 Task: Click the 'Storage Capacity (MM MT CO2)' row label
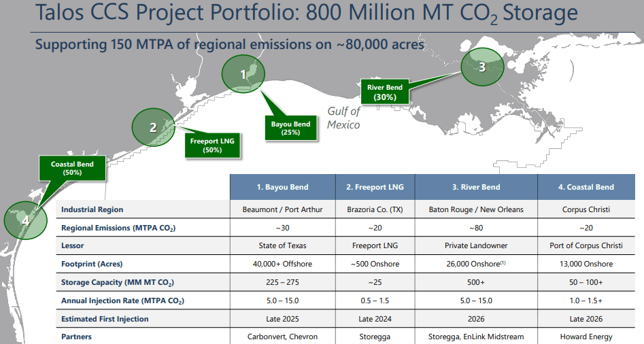pyautogui.click(x=118, y=282)
